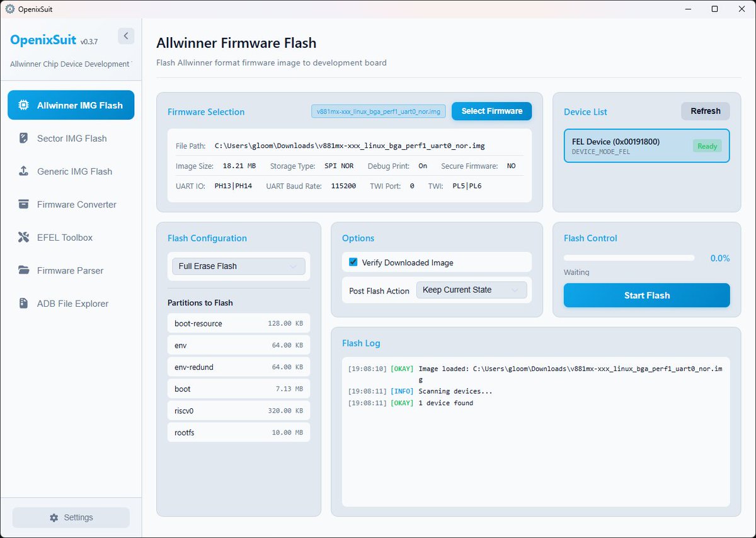Click the gear icon in Settings button
Viewport: 756px width, 538px height.
54,517
